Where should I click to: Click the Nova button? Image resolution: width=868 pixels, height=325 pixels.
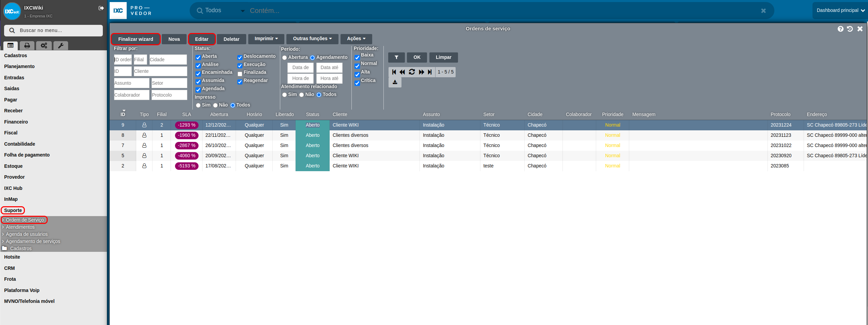[x=174, y=39]
